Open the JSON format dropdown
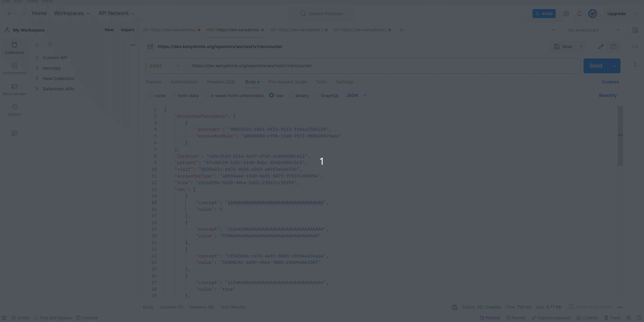 click(356, 95)
